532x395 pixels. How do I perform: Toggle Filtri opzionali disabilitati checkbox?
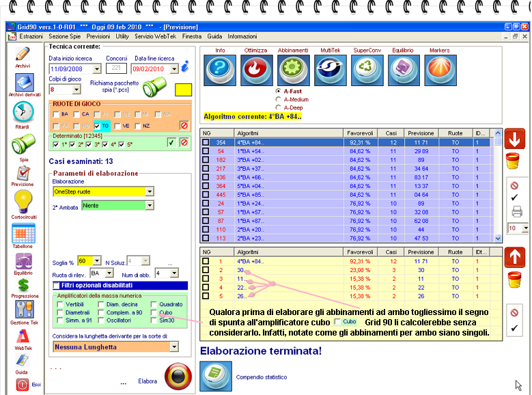(56, 286)
